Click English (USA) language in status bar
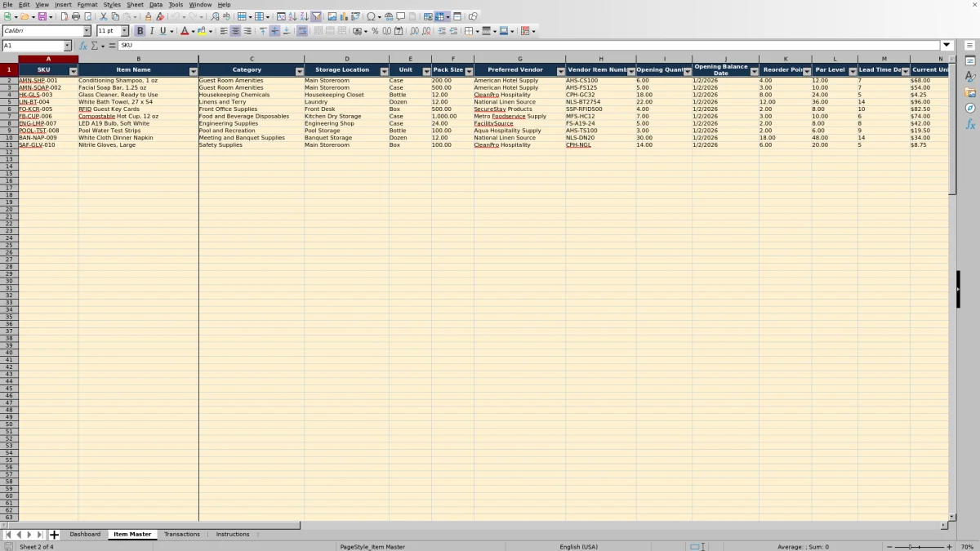 (578, 546)
